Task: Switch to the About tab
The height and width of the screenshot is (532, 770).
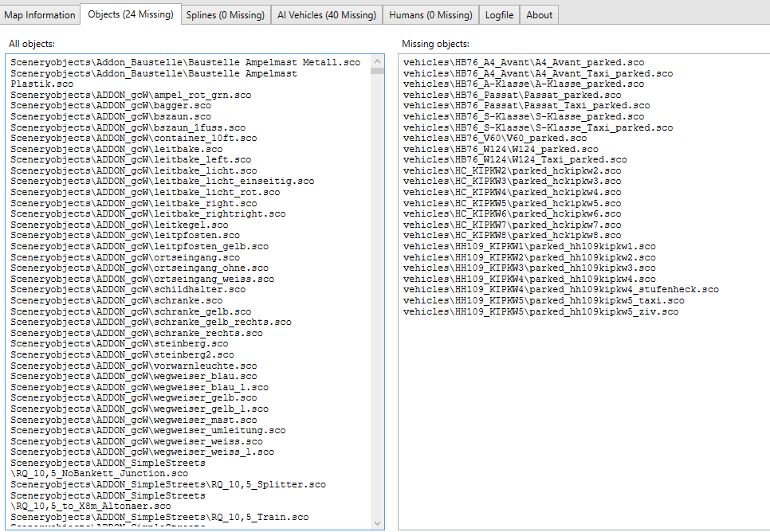Action: 540,14
